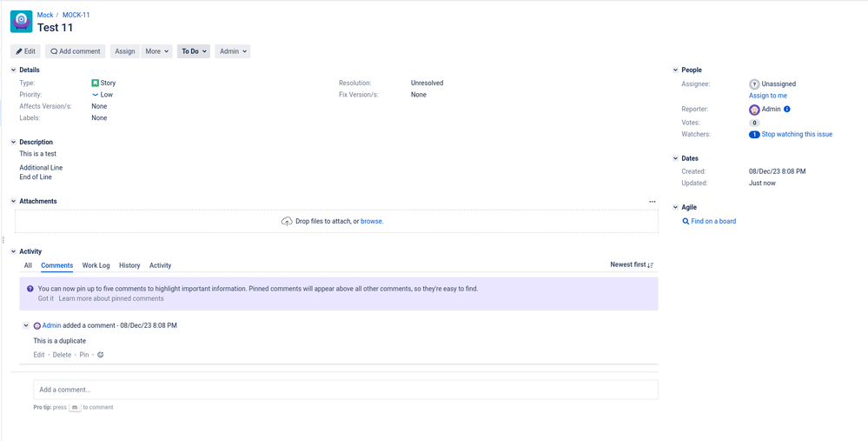
Task: Click the votes count badge
Action: coord(754,123)
